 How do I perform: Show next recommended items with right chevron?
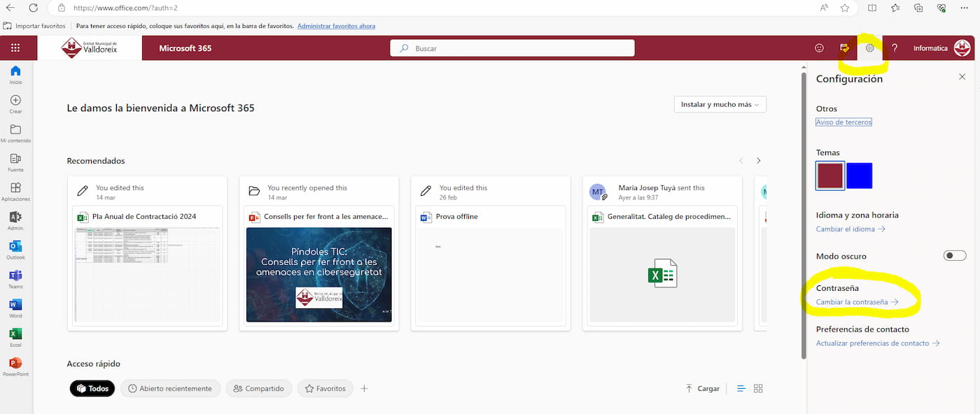(758, 161)
